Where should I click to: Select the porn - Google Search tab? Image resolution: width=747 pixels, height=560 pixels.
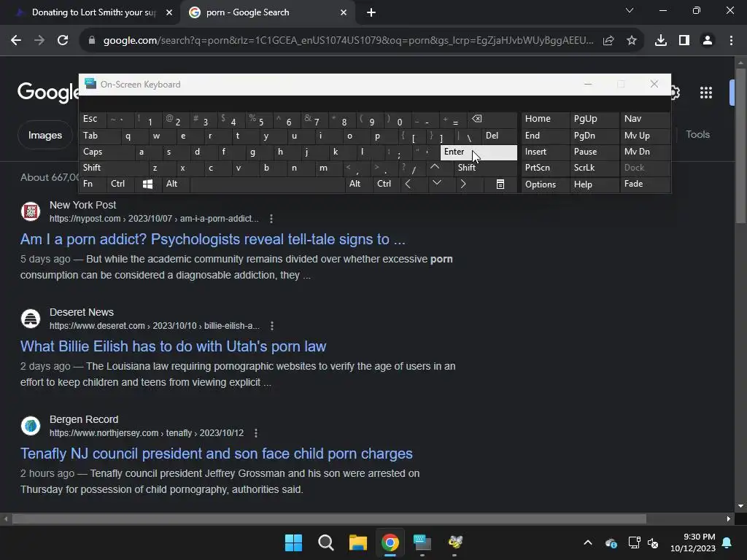tap(267, 12)
